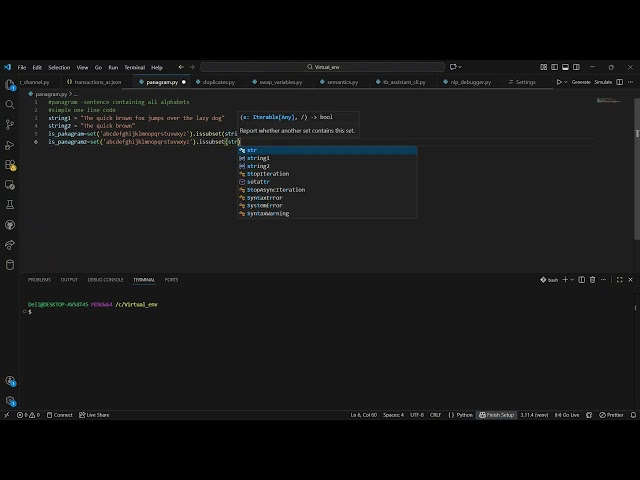
Task: Switch to the OUTPUT panel tab
Action: 69,280
